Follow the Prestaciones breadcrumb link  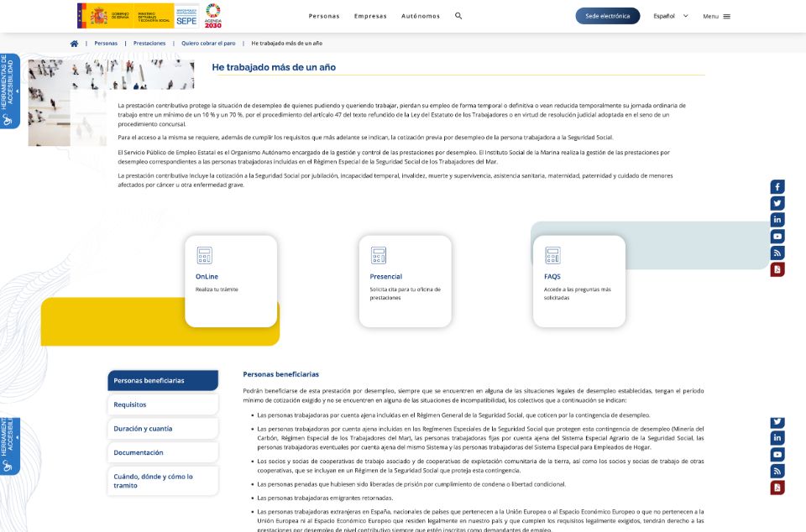(149, 44)
